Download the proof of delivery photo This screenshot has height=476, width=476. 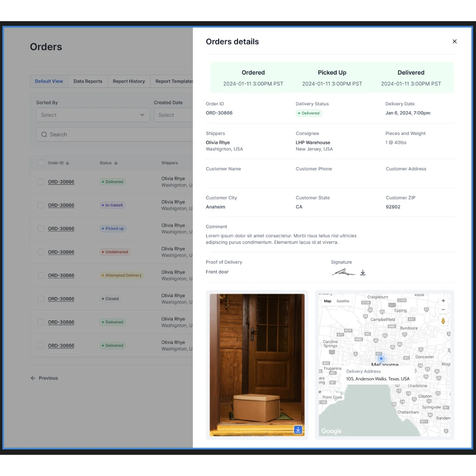pyautogui.click(x=298, y=430)
